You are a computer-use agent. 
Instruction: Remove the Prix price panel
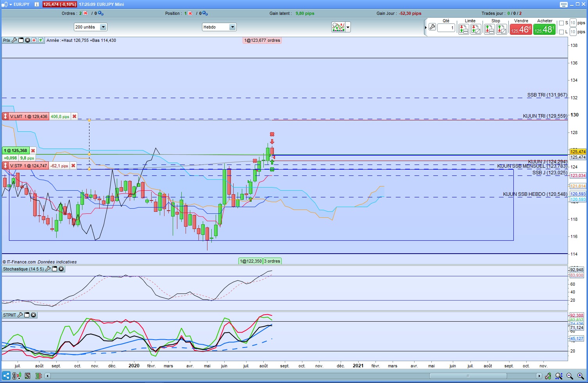(x=27, y=40)
